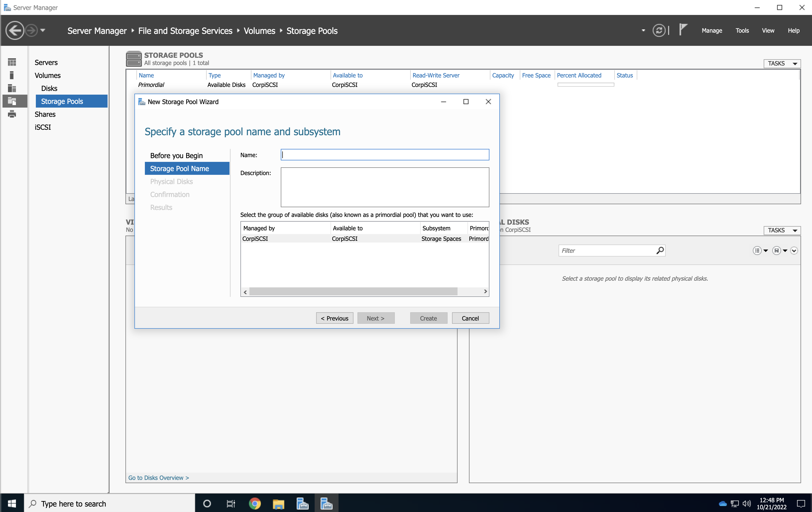Viewport: 812px width, 512px height.
Task: Open the Dashboard icon in the left sidebar
Action: 12,62
